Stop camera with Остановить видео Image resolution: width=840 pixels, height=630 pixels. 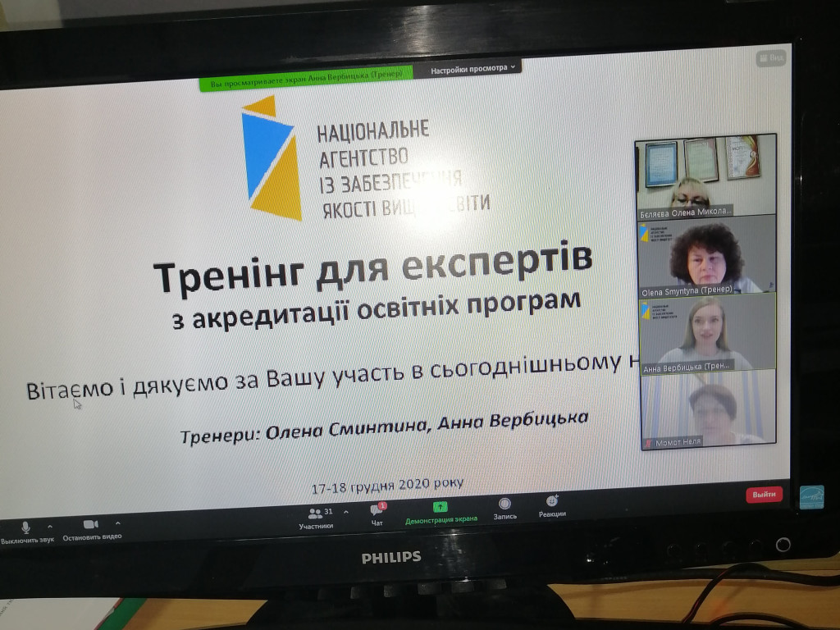[92, 531]
